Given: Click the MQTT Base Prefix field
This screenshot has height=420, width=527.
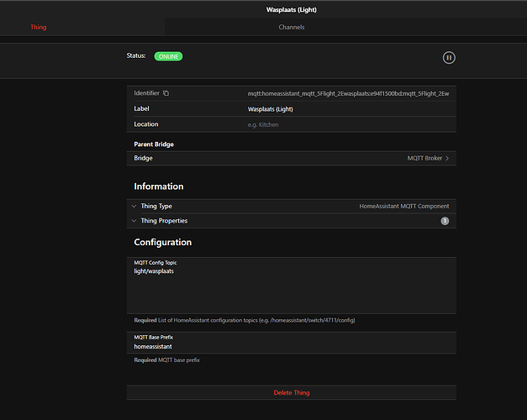Looking at the screenshot, I should [292, 346].
